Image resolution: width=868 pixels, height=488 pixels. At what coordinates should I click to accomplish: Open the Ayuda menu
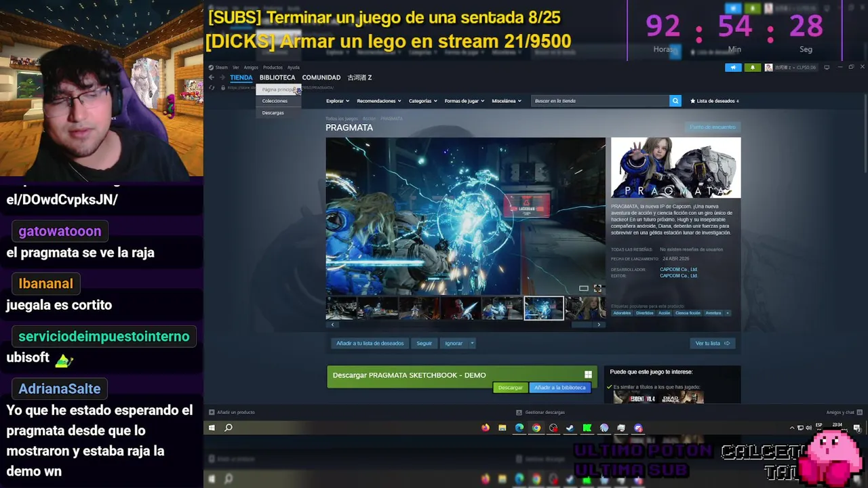pos(293,67)
